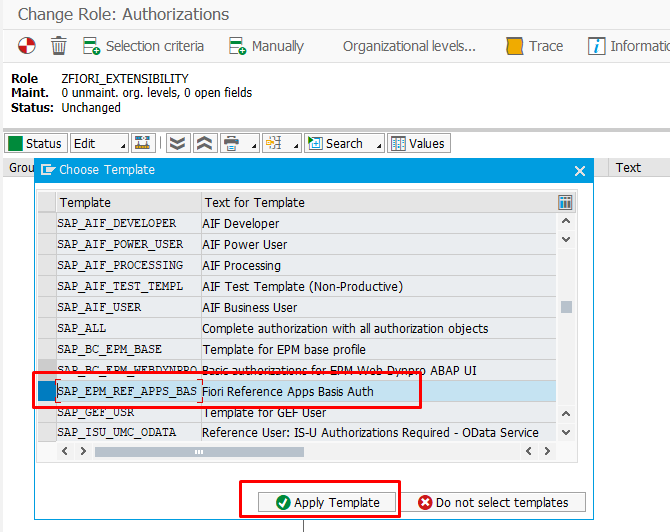Open the Edit dropdown menu
Viewport: 670px width, 532px height.
point(99,143)
